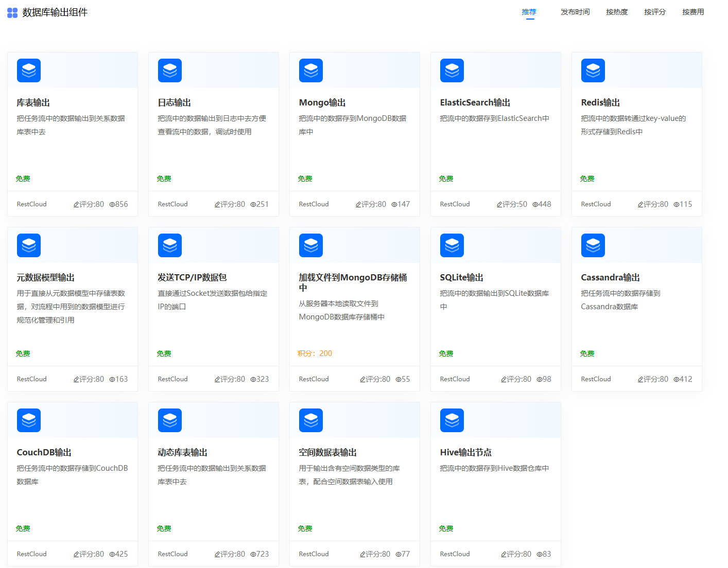Viewport: 728px width, 568px height.
Task: Open the ElasticSearch输出 component title
Action: (x=475, y=103)
